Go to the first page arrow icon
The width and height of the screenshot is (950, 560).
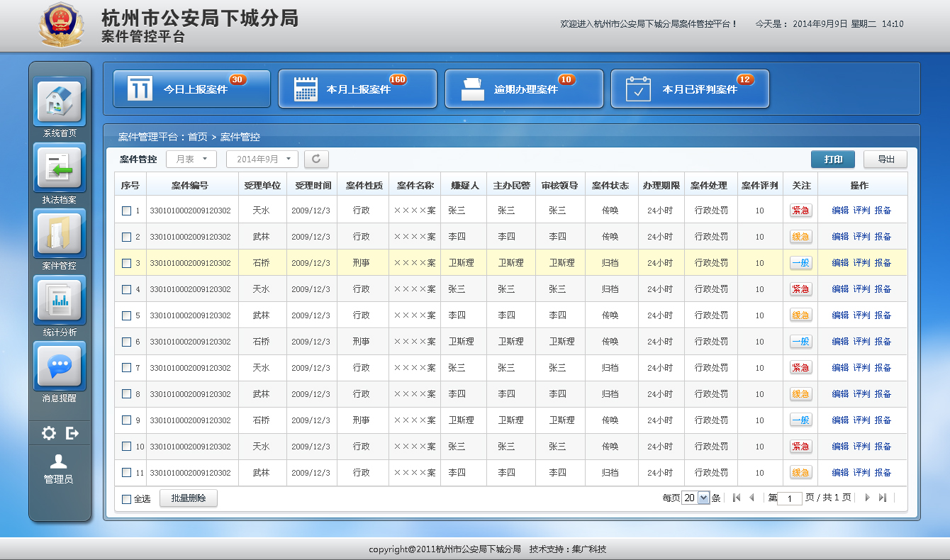click(x=737, y=498)
